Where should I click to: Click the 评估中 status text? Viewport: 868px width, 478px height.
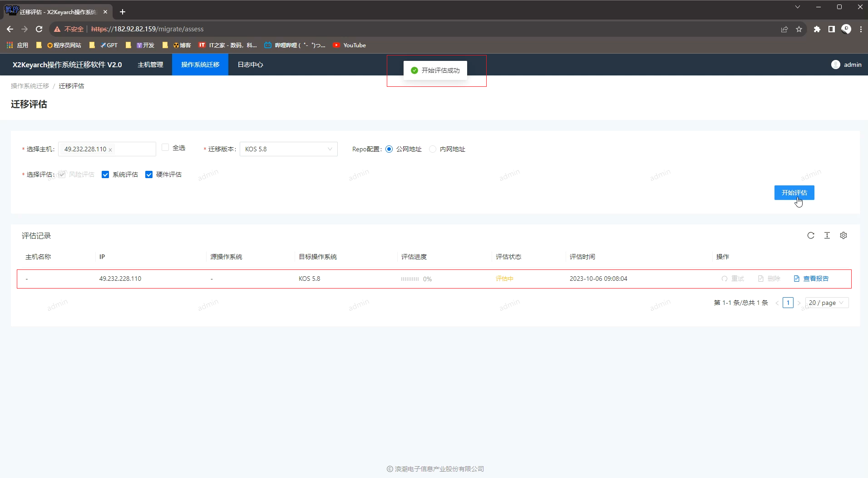click(504, 279)
